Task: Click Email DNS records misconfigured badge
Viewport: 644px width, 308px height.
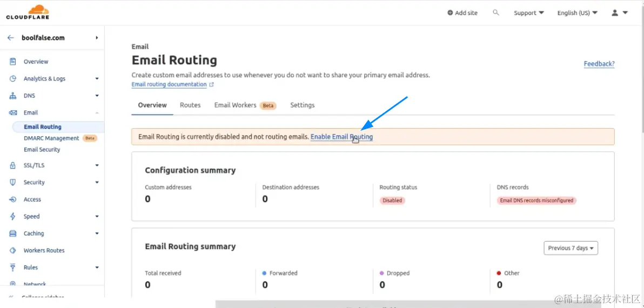Action: click(537, 201)
